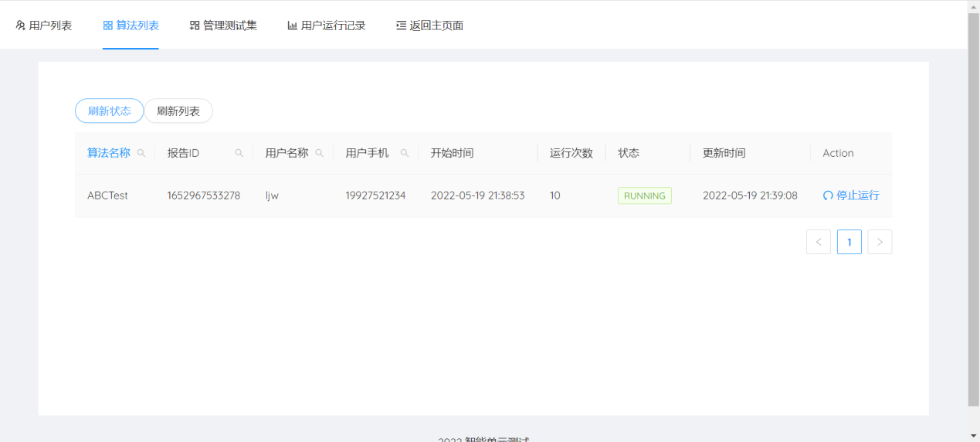Click the 用户运行记录 chart icon

click(293, 25)
